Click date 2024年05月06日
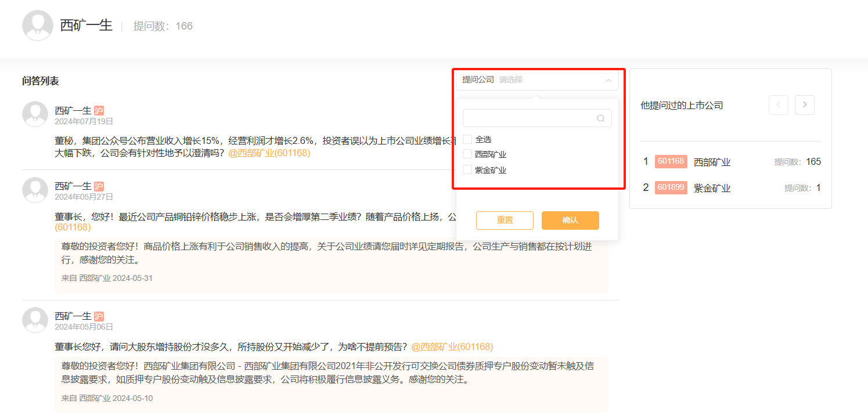The width and height of the screenshot is (868, 419). tap(84, 327)
